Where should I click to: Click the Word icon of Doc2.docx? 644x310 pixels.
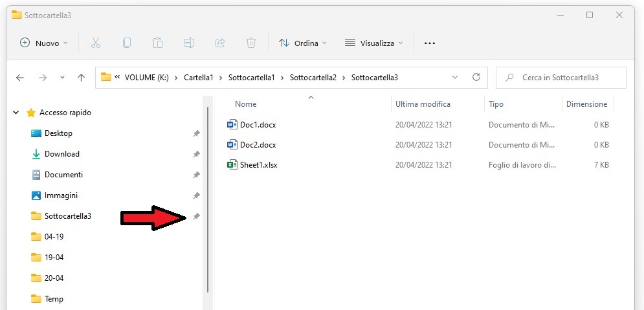232,144
